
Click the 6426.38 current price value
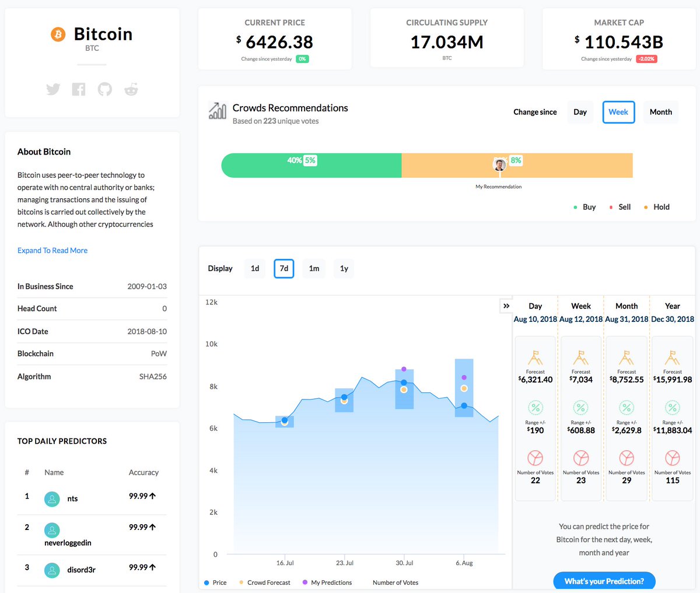(279, 42)
